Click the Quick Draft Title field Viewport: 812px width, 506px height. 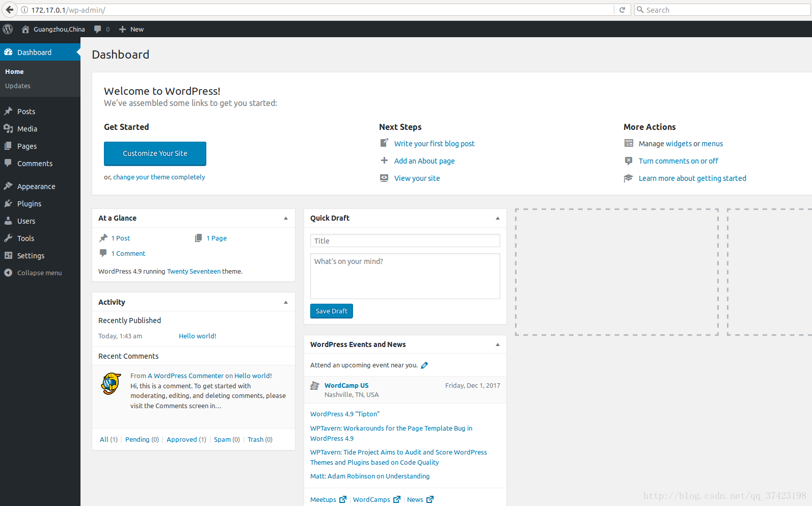(405, 241)
